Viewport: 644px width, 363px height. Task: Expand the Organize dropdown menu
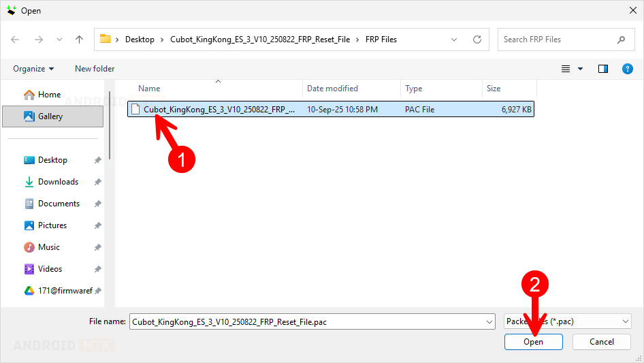coord(33,69)
